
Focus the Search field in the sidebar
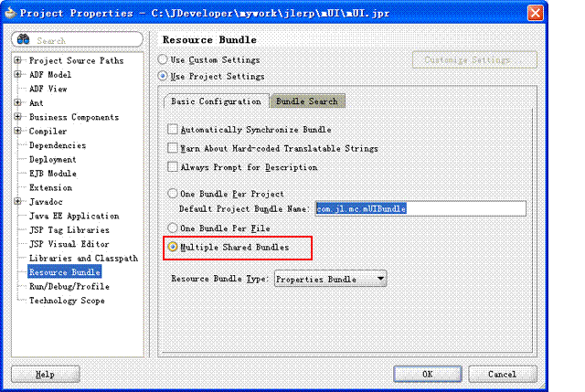point(77,39)
